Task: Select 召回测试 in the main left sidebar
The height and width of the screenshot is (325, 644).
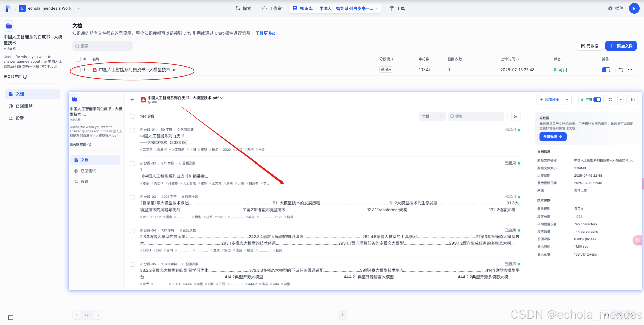Action: click(32, 106)
